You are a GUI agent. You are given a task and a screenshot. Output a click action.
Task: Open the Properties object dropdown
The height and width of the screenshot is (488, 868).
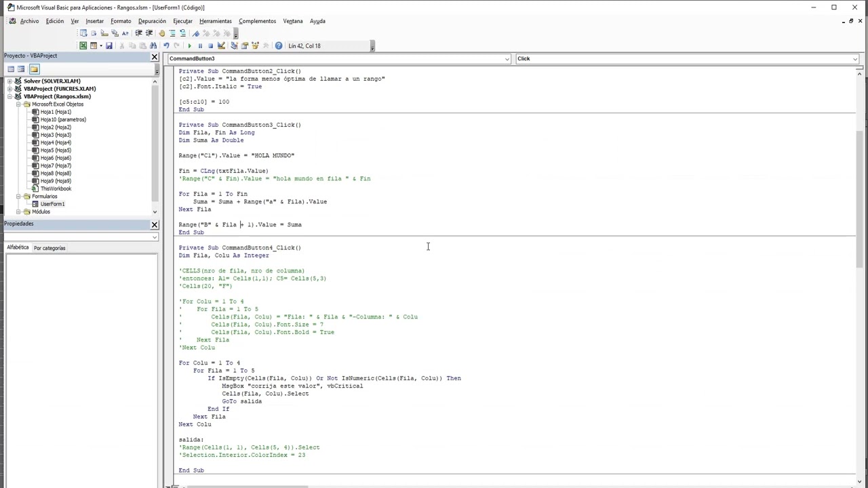155,237
